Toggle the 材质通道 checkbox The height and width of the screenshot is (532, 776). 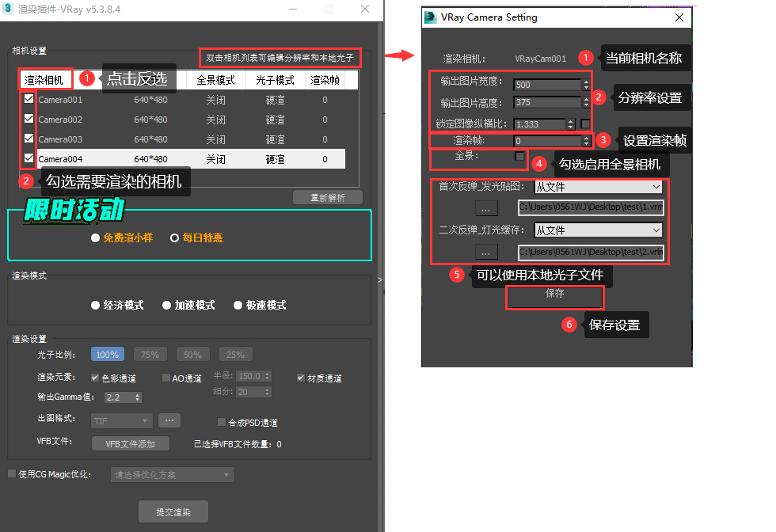[x=300, y=378]
